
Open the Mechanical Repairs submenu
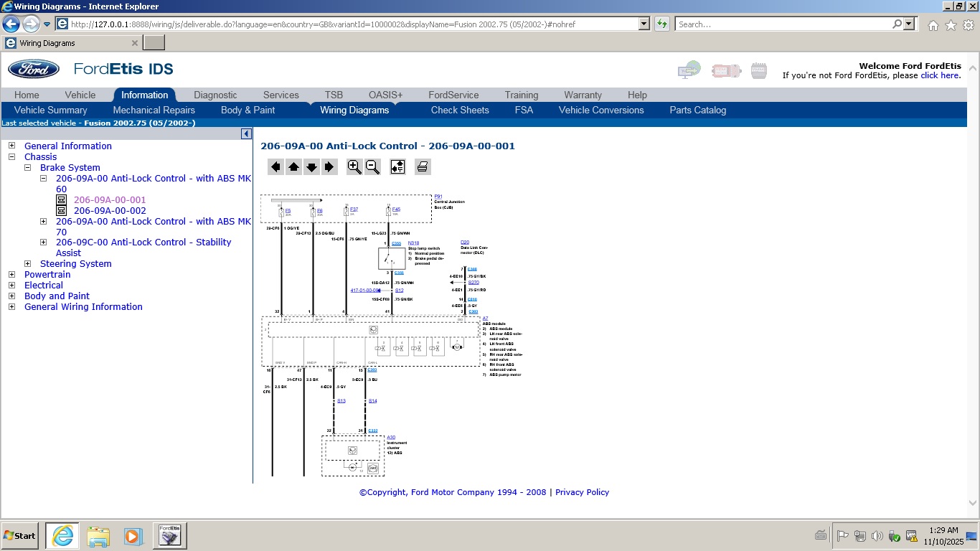coord(154,110)
